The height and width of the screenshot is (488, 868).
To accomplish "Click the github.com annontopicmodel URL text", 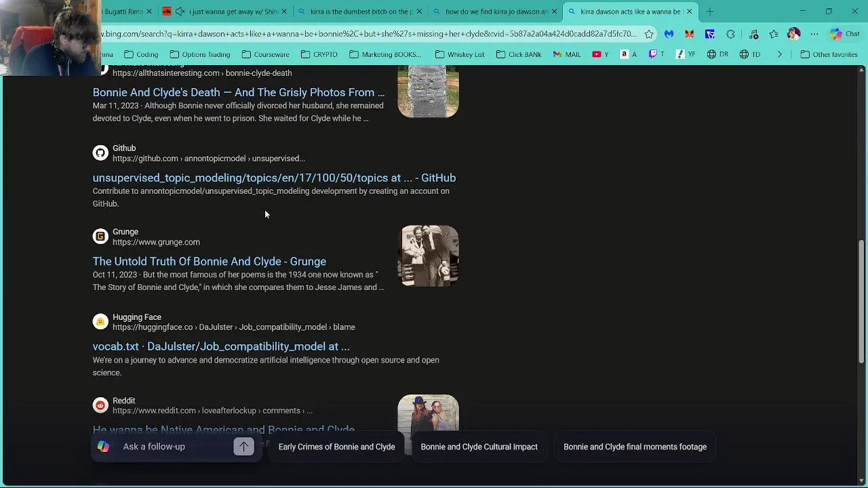I will click(209, 159).
